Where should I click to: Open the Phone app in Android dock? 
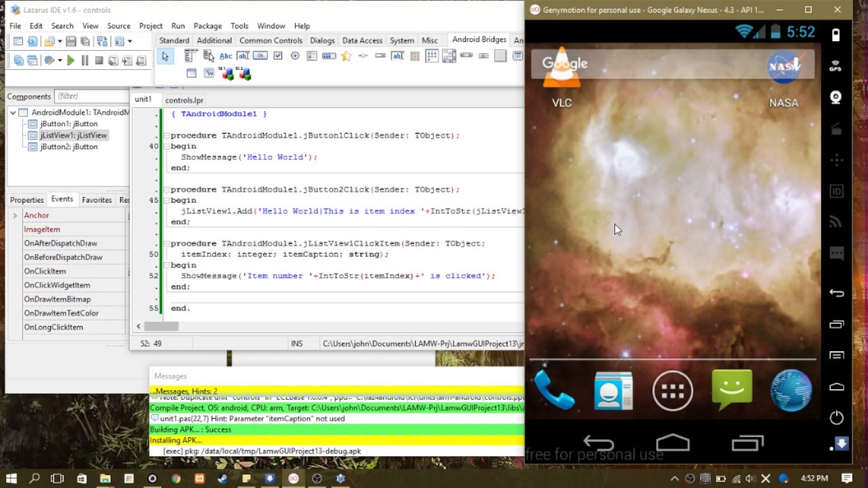pyautogui.click(x=554, y=390)
